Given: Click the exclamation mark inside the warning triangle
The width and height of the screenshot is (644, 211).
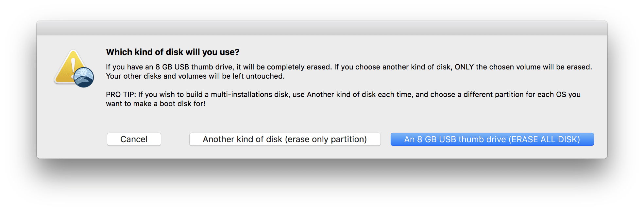Looking at the screenshot, I should click(x=73, y=67).
